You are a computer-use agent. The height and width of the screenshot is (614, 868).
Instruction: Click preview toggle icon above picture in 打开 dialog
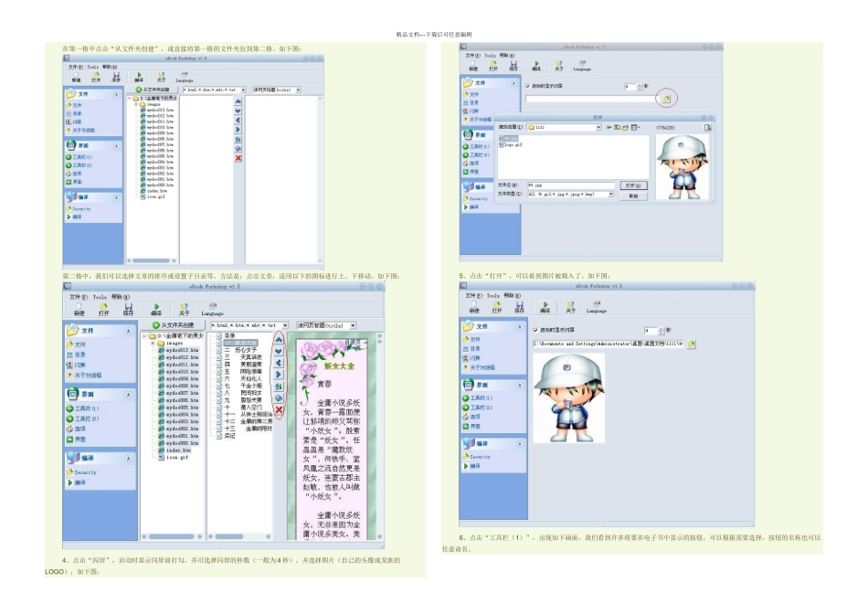707,127
